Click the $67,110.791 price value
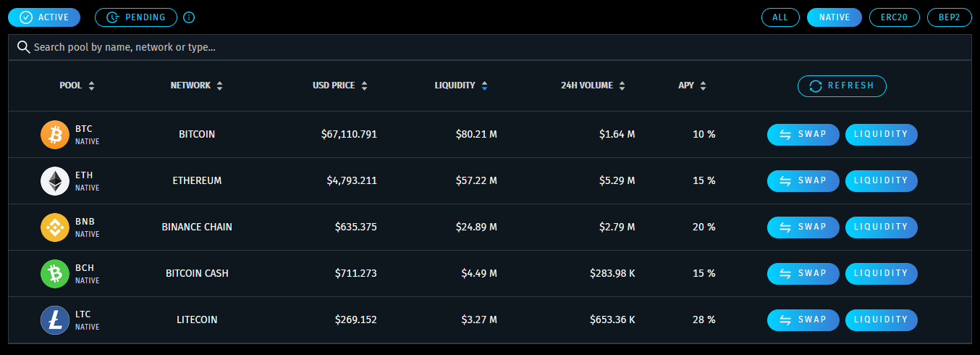The width and height of the screenshot is (980, 355). (x=349, y=135)
